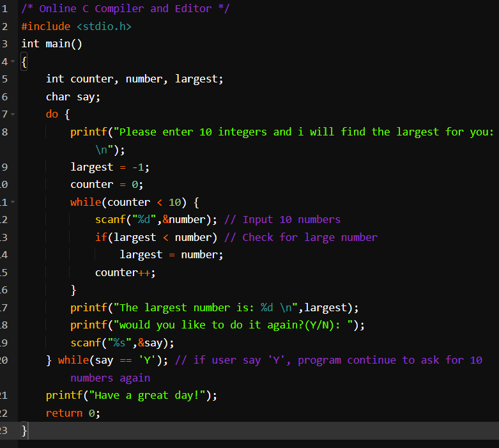Click the 'counter = 0;' statement

(107, 184)
